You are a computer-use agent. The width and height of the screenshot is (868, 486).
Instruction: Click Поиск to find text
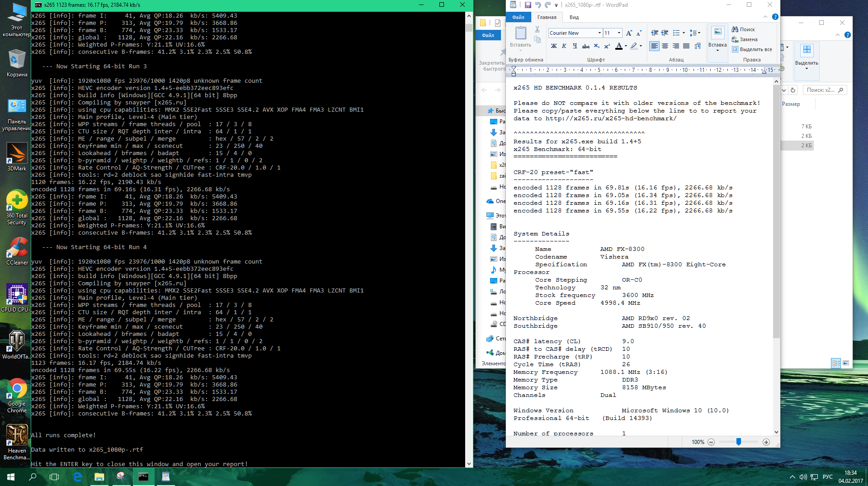coord(743,29)
